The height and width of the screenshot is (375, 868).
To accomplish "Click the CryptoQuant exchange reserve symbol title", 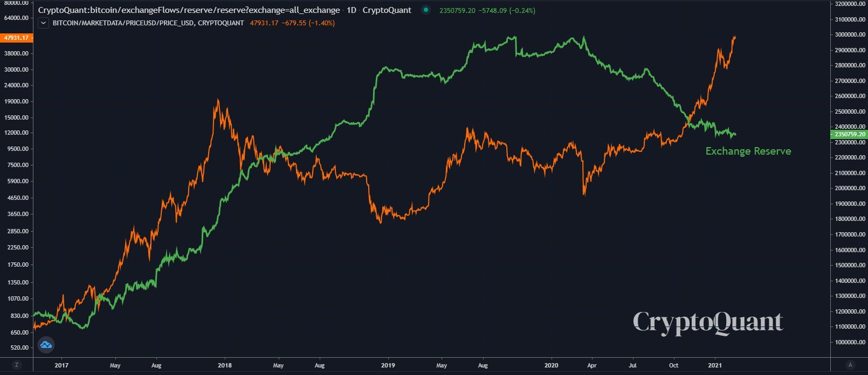I will (189, 10).
